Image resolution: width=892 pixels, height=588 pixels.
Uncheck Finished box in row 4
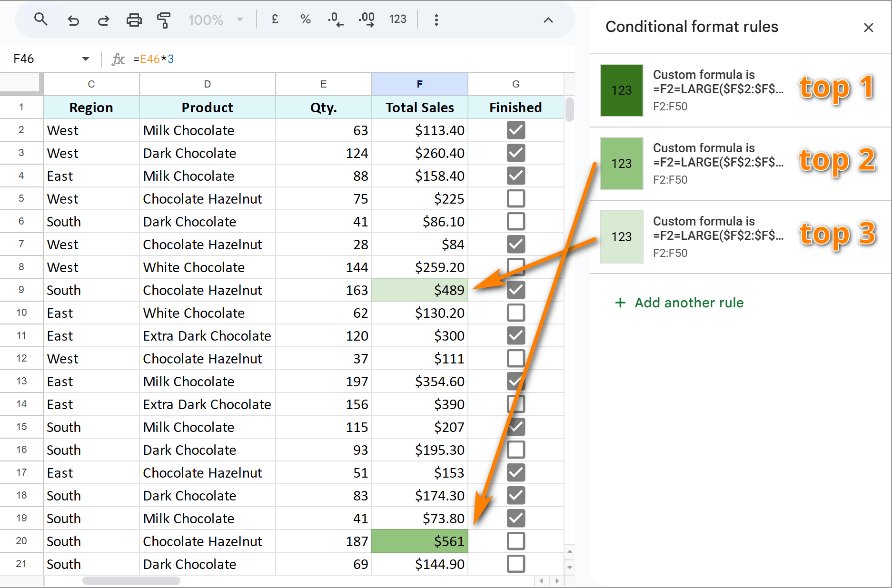tap(516, 176)
